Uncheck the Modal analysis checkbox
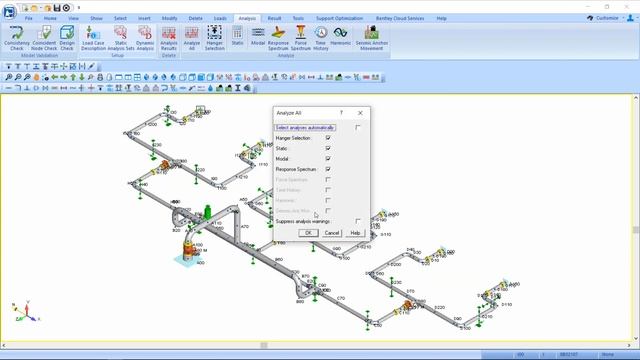Image resolution: width=640 pixels, height=360 pixels. [328, 159]
